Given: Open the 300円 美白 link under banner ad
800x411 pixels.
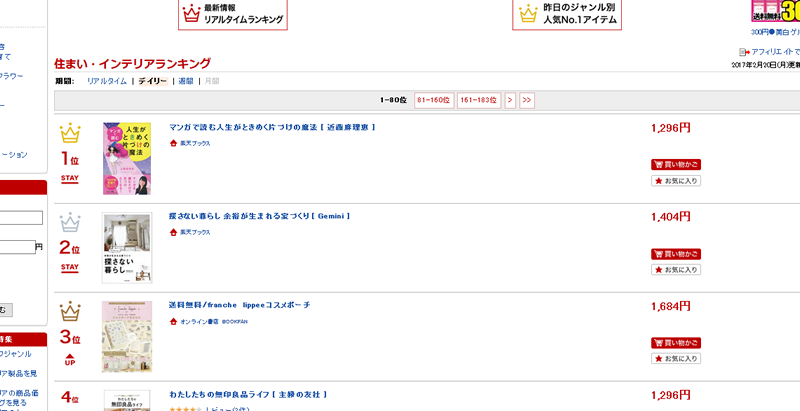Looking at the screenshot, I should tap(775, 32).
